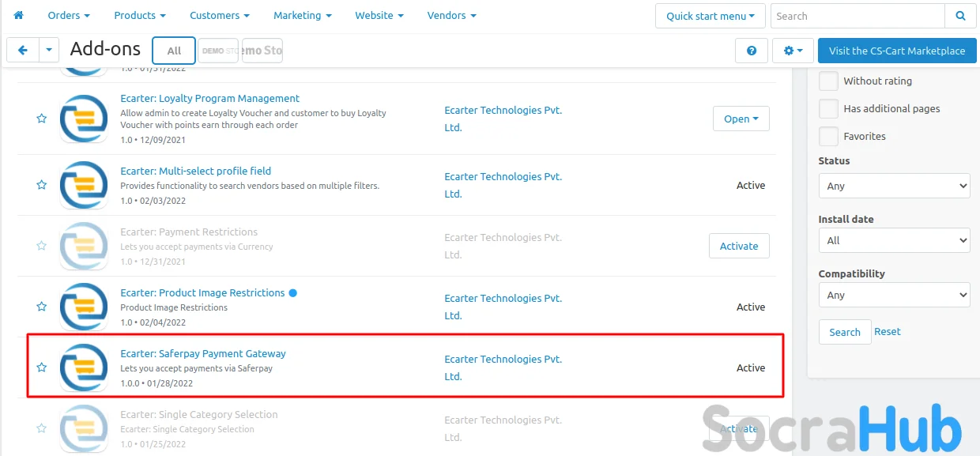Click the home icon in top navigation
The width and height of the screenshot is (980, 456).
(19, 15)
